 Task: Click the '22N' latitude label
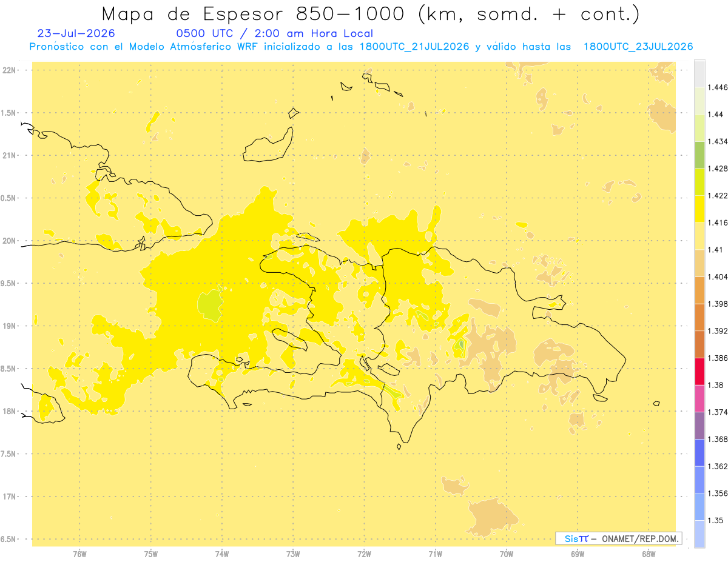(8, 70)
